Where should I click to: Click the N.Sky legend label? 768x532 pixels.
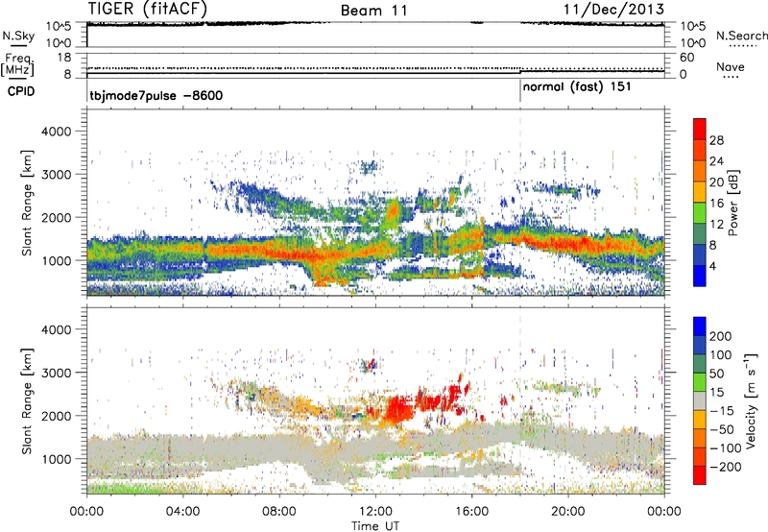(18, 36)
